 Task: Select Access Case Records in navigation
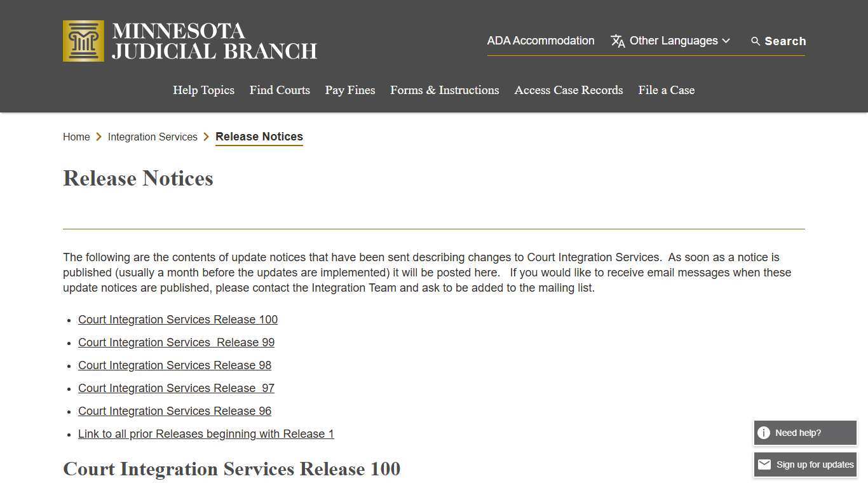point(568,90)
